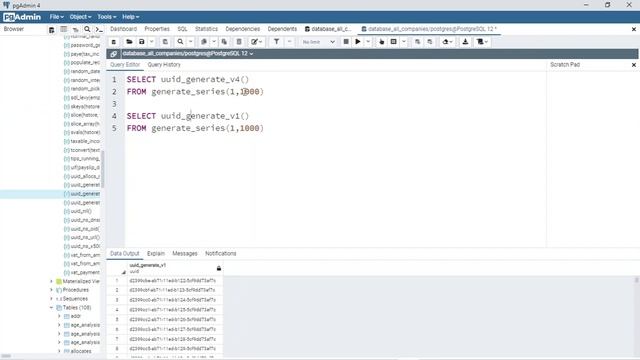Expand the Materialized Views tree node
This screenshot has width=640, height=360.
pos(51,281)
